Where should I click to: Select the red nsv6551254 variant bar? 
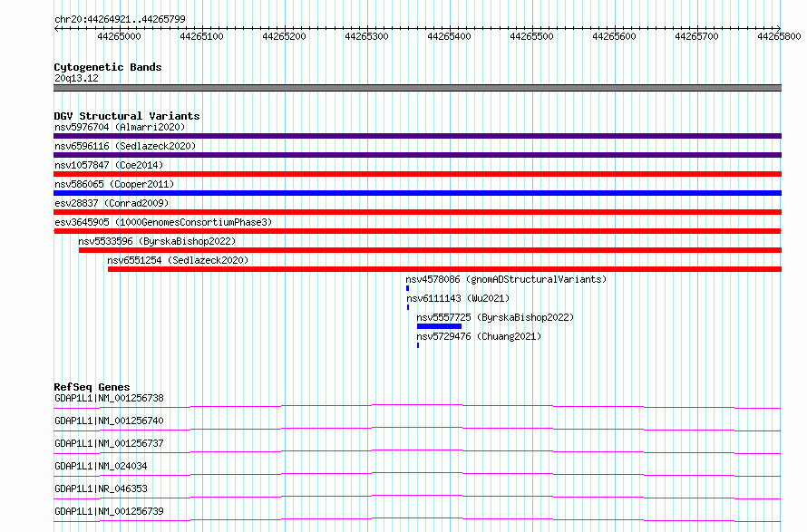click(x=444, y=269)
